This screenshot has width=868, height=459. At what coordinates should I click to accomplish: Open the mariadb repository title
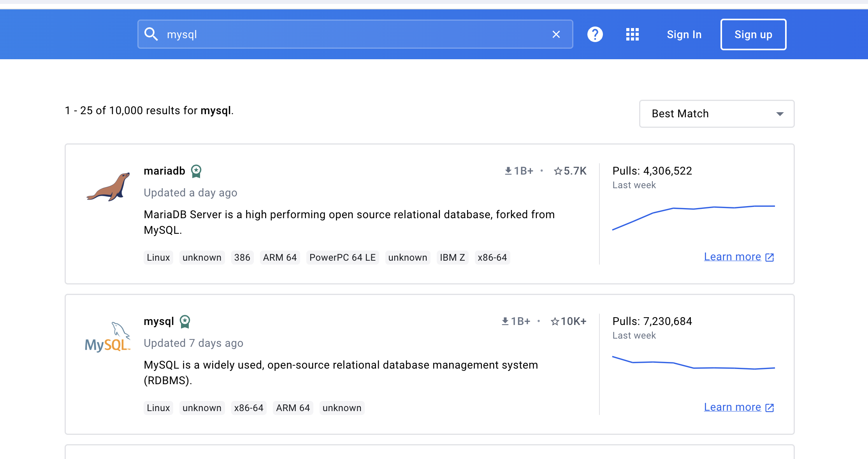(164, 171)
